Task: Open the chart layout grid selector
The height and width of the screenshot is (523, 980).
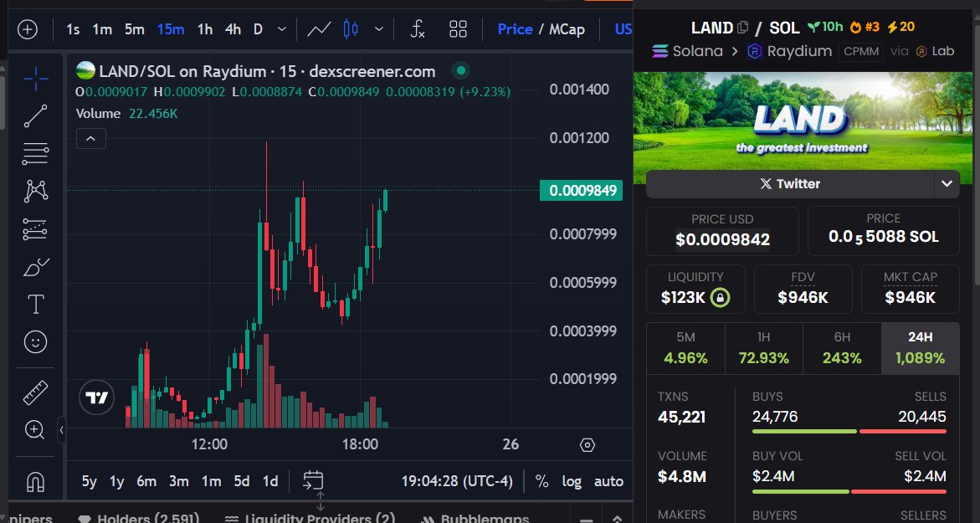Action: [x=458, y=29]
